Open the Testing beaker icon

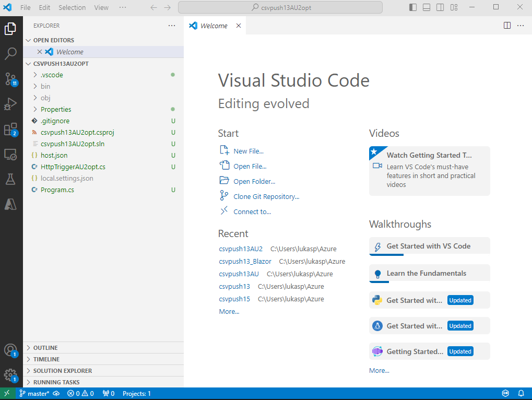[10, 179]
